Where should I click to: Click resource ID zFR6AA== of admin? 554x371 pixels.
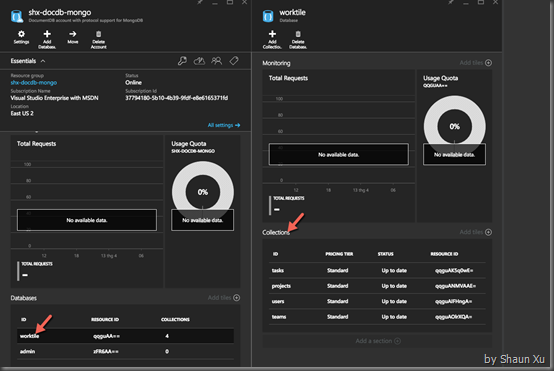106,352
